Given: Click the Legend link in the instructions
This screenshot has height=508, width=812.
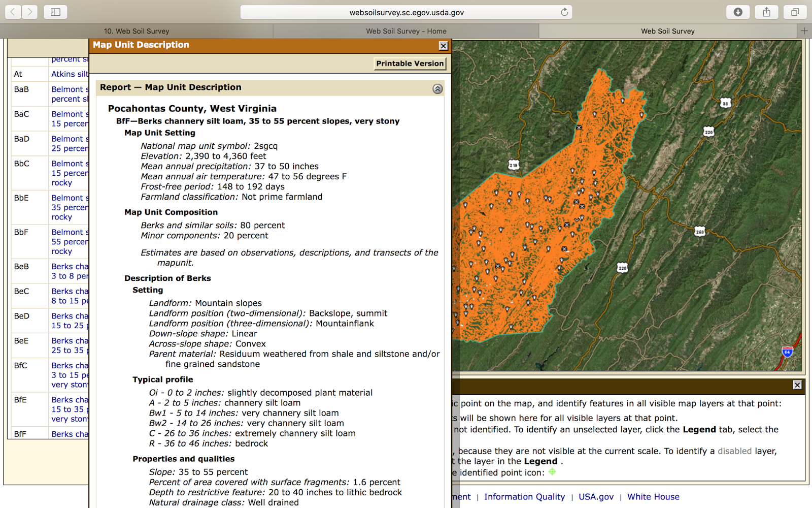Looking at the screenshot, I should point(699,429).
